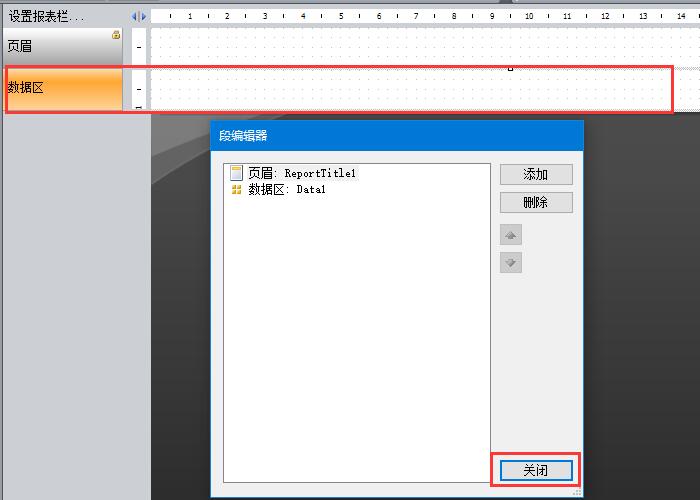Select the 页眉: ReportTitle1 list entry
This screenshot has width=700, height=500.
tap(301, 173)
